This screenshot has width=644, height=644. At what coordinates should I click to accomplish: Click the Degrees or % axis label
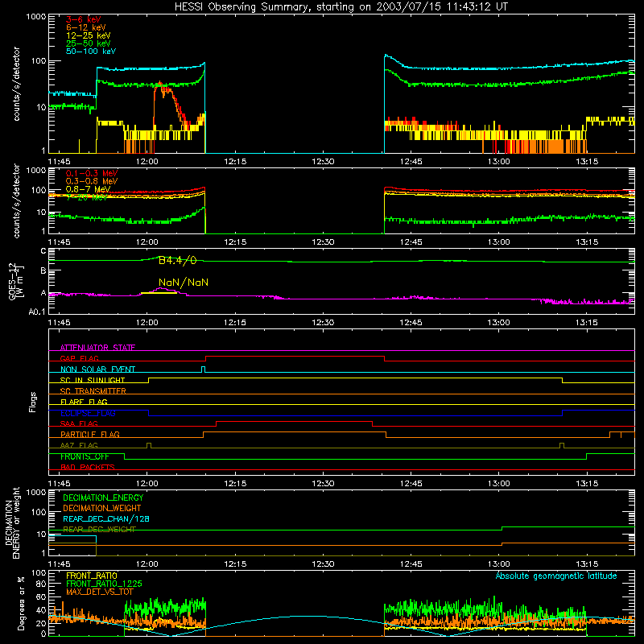21,603
